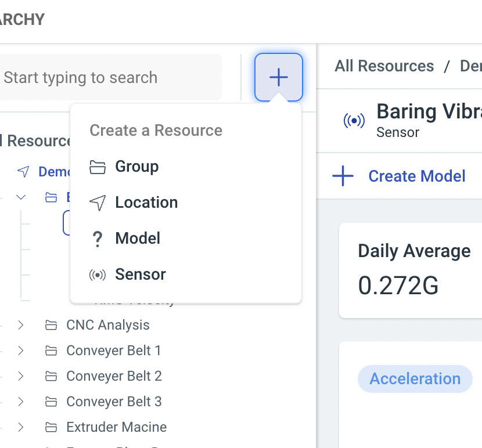
Task: Select Conveyer Belt 1 in the tree
Action: [114, 351]
